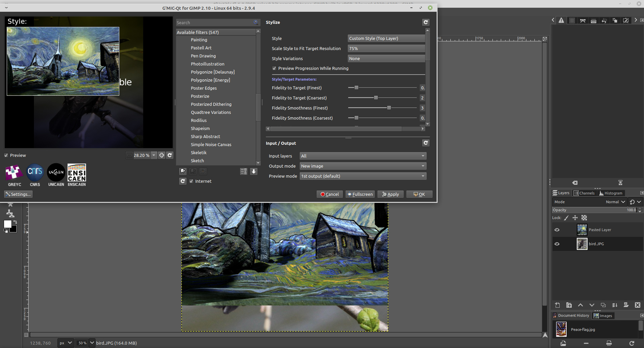644x348 pixels.
Task: Toggle the lock alpha channel checkerboard
Action: [x=584, y=218]
